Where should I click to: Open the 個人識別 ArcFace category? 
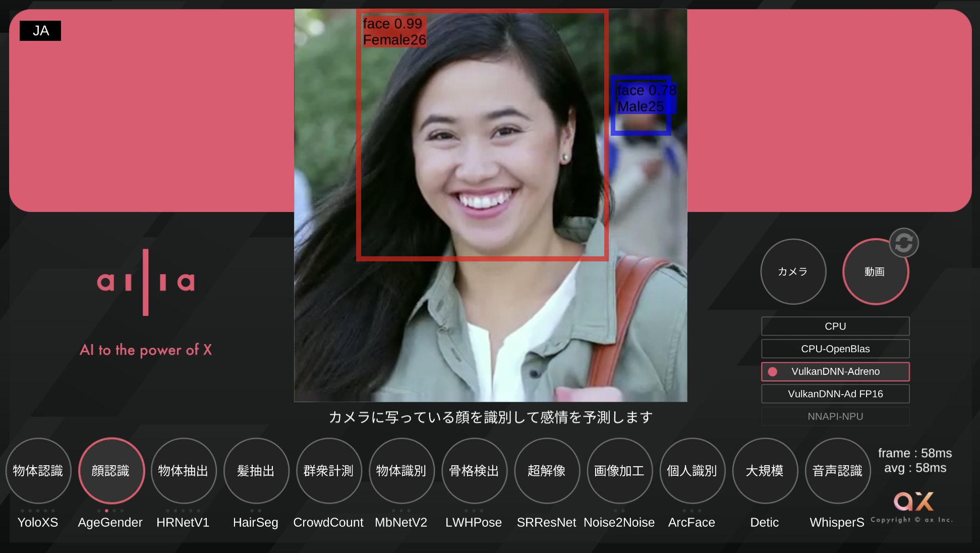(692, 470)
